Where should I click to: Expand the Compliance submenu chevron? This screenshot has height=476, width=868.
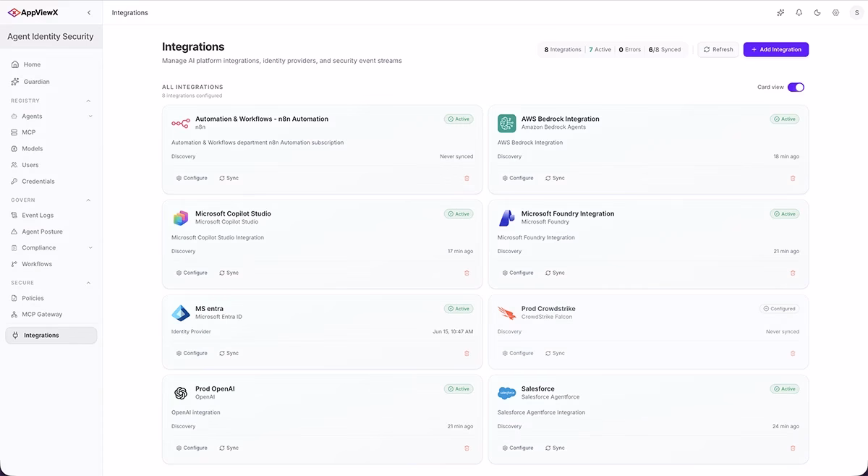coord(90,247)
